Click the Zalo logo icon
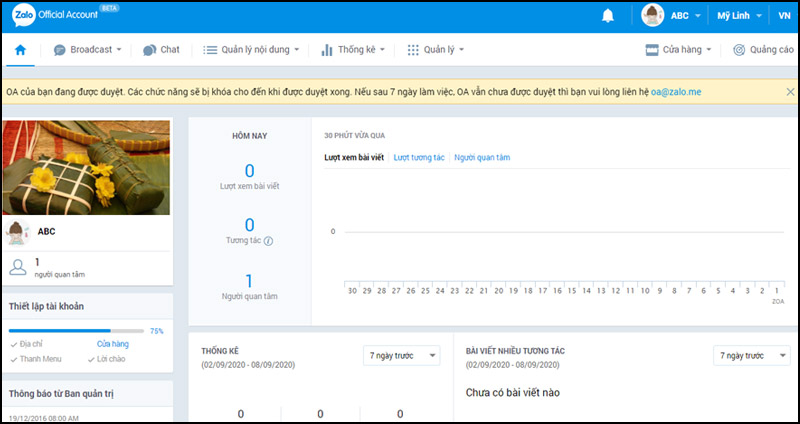This screenshot has height=424, width=800. (x=24, y=15)
